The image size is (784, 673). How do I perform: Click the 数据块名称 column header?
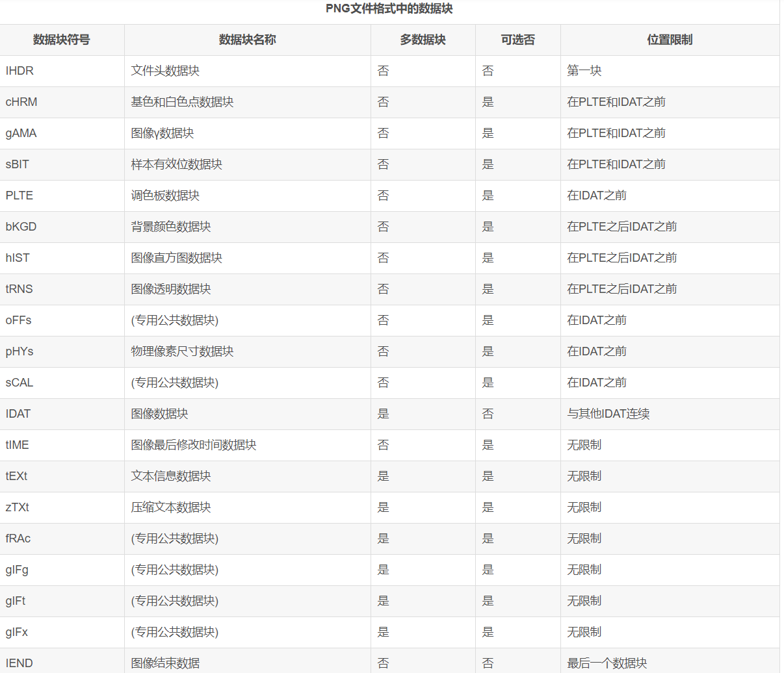pyautogui.click(x=248, y=40)
